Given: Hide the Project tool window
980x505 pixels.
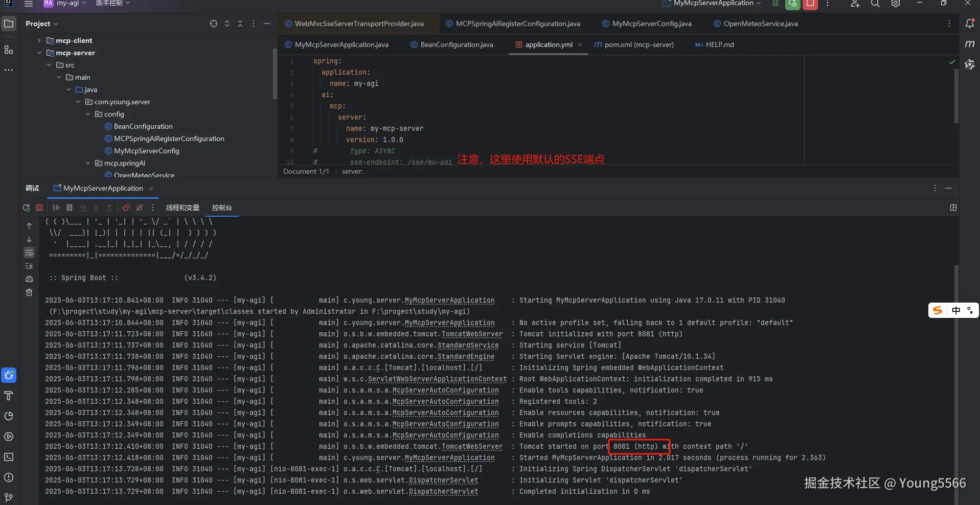Looking at the screenshot, I should [x=267, y=24].
